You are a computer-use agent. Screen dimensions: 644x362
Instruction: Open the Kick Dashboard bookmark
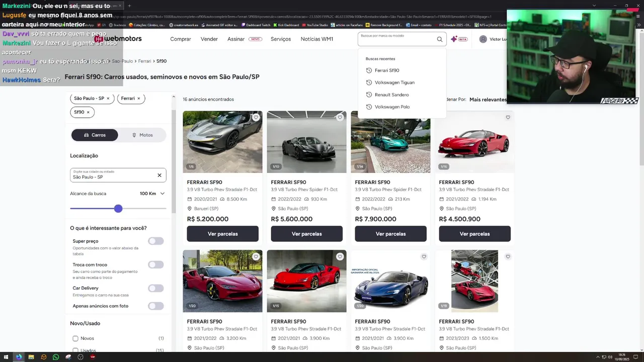tap(286, 25)
